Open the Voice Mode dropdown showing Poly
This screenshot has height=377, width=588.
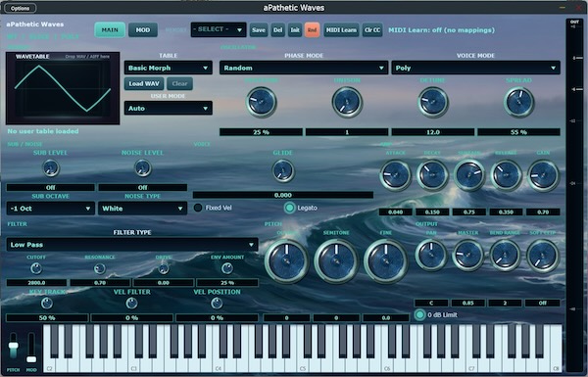(x=476, y=68)
